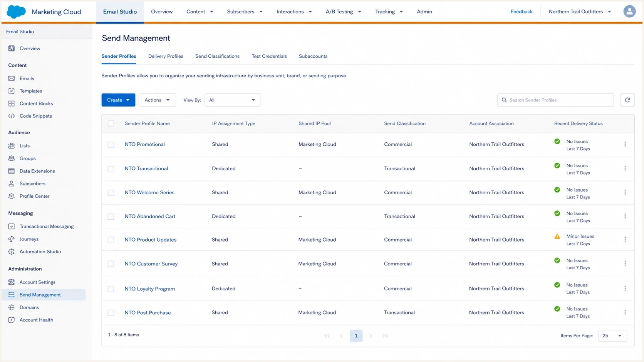
Task: Go to page 1 button
Action: [x=356, y=336]
